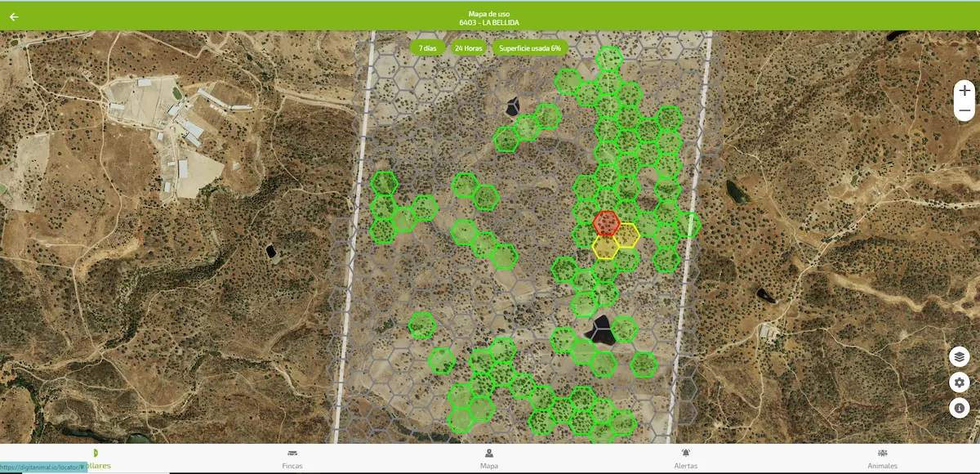Click the Mapa de uso title

click(488, 14)
